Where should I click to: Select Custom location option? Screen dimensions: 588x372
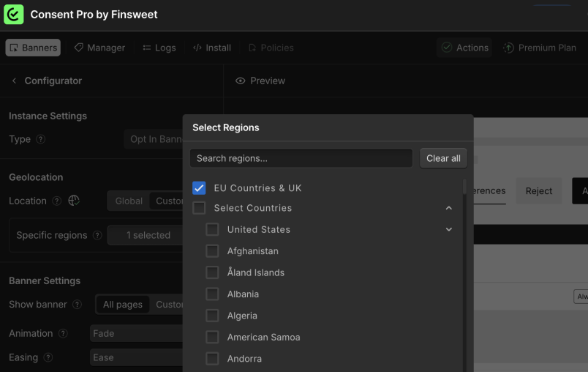167,201
